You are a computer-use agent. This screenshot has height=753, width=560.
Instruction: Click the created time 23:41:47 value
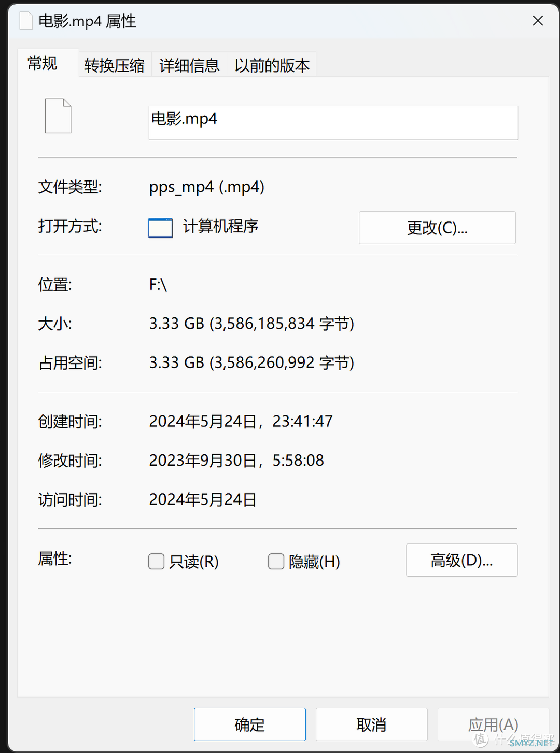(303, 421)
